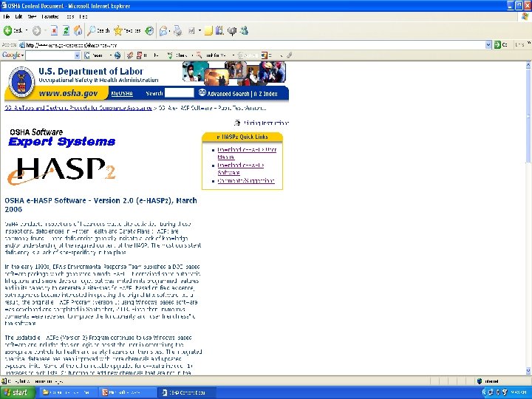This screenshot has height=399, width=532.
Task: Click the OSHA Content Document taskbar button
Action: (187, 392)
